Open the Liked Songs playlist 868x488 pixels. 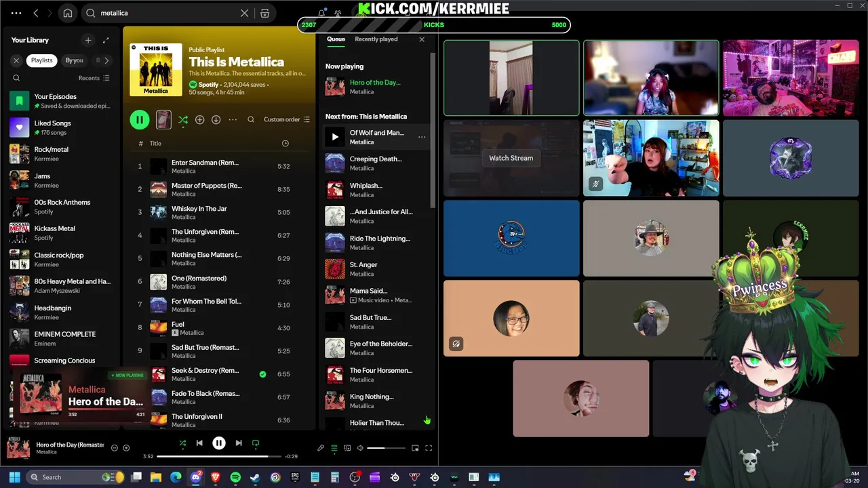click(x=62, y=127)
